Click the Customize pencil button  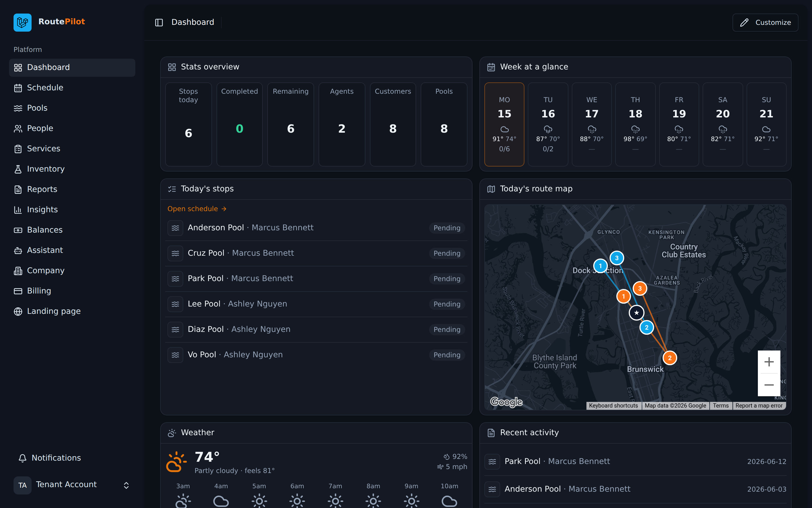coord(765,23)
